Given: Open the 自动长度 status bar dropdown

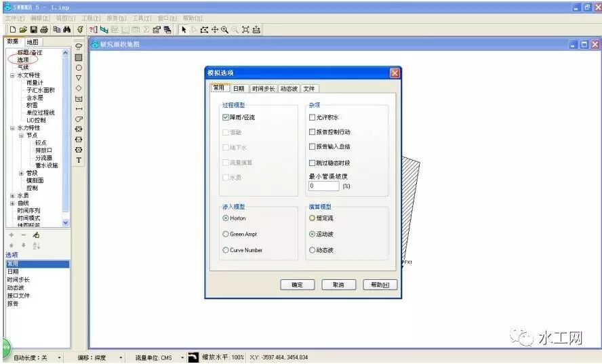Looking at the screenshot, I should [x=59, y=357].
